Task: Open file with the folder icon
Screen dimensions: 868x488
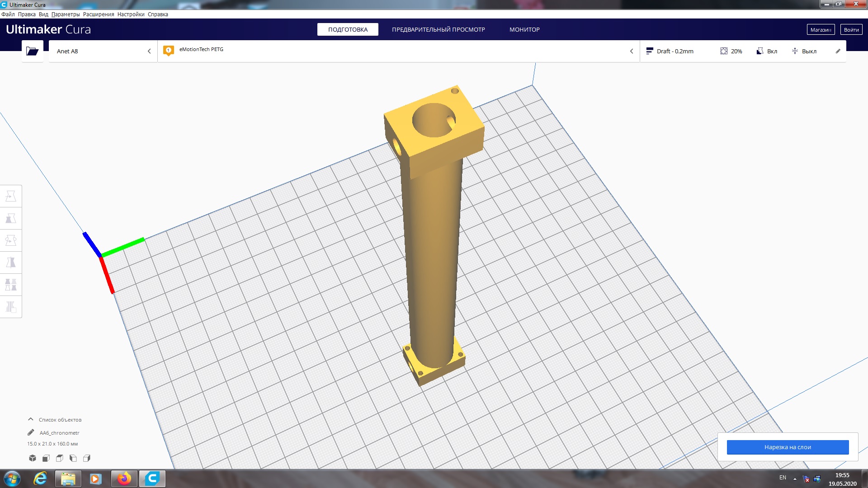Action: (32, 51)
